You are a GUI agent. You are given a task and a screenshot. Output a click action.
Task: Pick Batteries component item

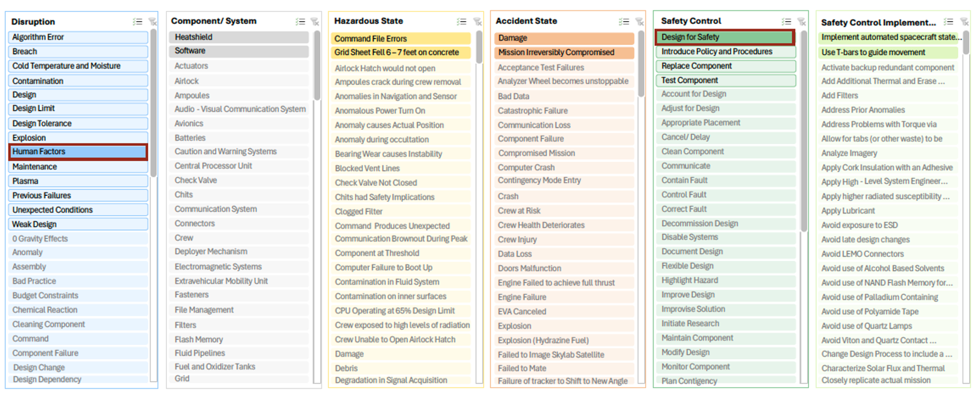(x=239, y=138)
